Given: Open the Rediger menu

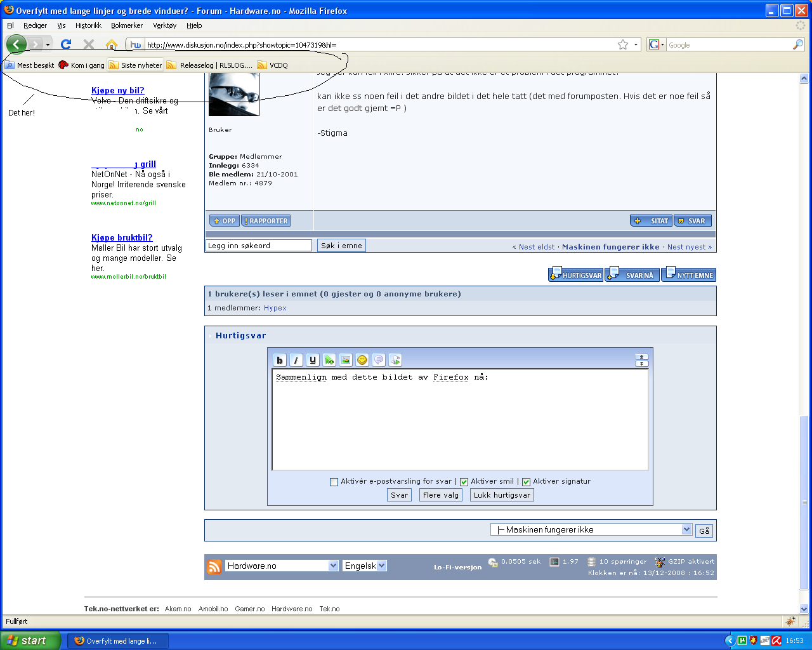Looking at the screenshot, I should point(35,25).
